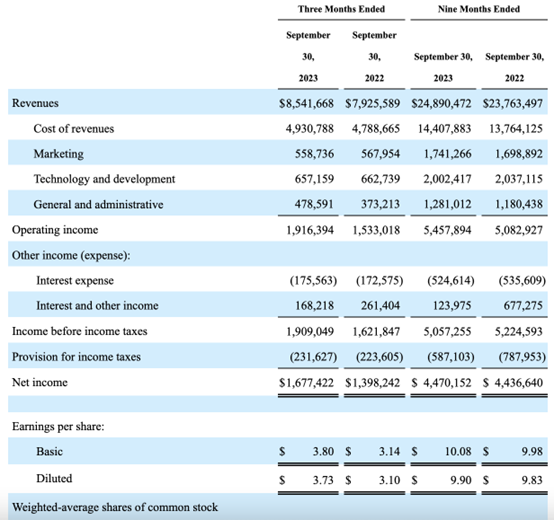The width and height of the screenshot is (554, 520).
Task: Click the Earnings per share heading
Action: (58, 426)
